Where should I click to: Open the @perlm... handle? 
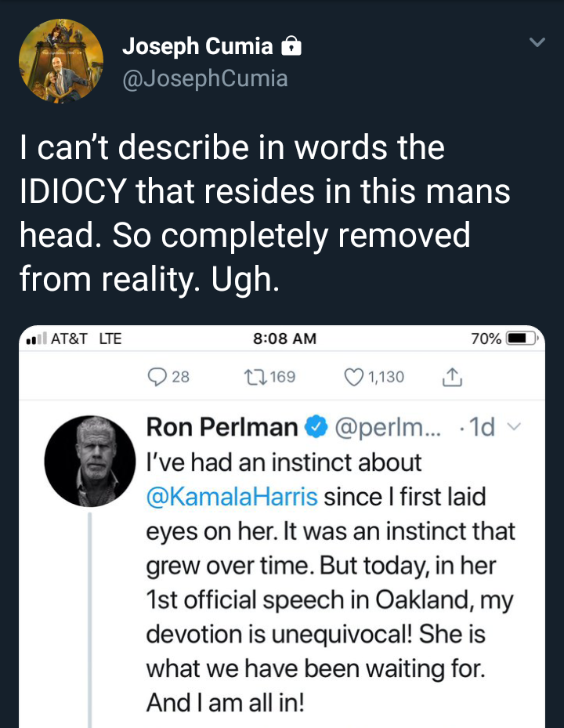[387, 428]
